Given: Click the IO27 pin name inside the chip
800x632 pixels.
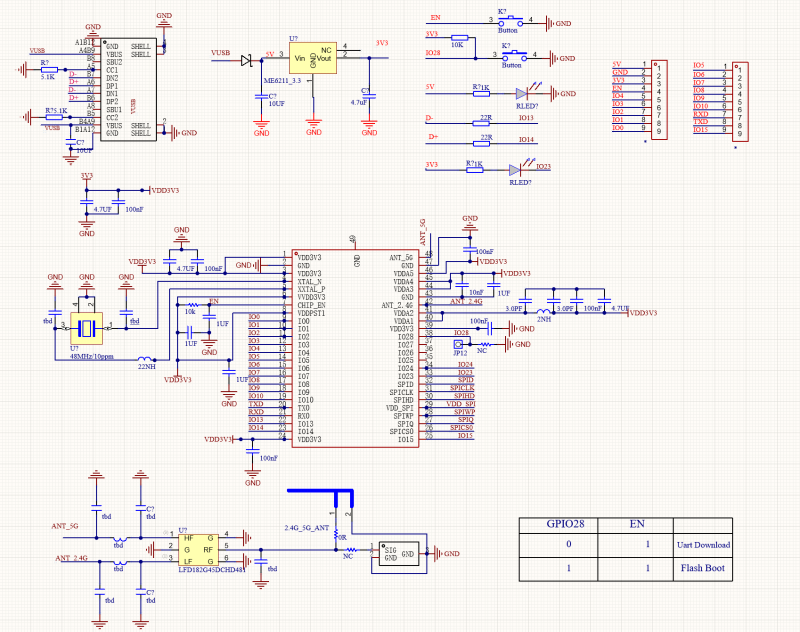Looking at the screenshot, I should pyautogui.click(x=406, y=345).
